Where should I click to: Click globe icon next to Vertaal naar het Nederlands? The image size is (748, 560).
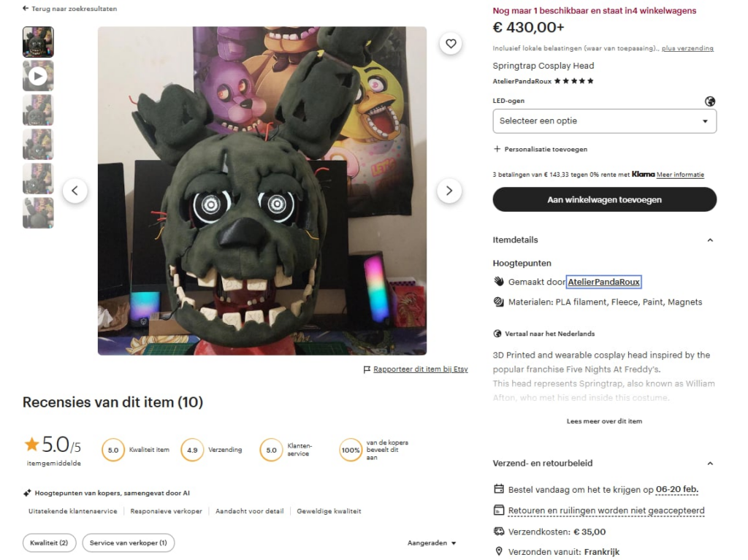click(497, 334)
